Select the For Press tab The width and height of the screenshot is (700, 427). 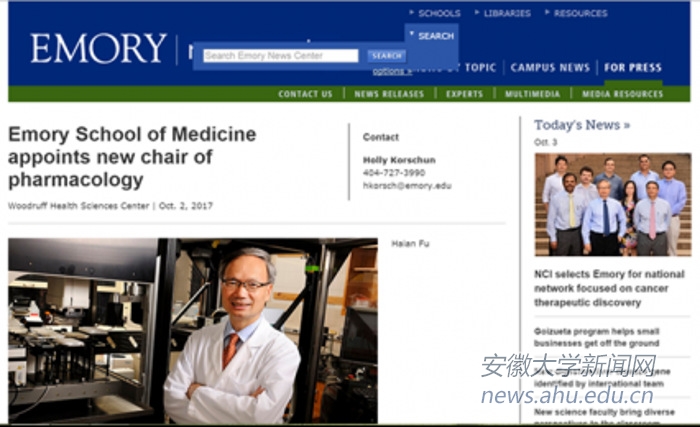(633, 67)
